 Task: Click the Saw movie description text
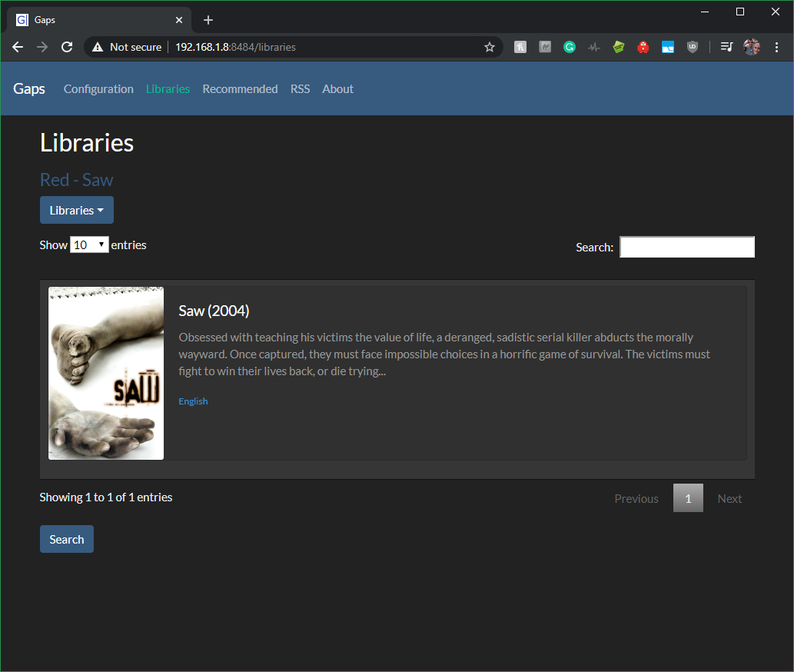(x=444, y=354)
